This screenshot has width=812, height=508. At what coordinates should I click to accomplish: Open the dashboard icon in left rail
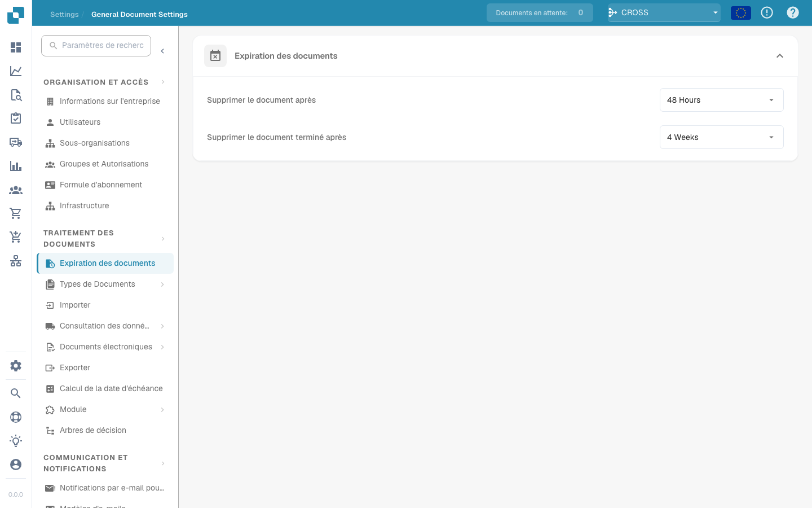click(16, 47)
